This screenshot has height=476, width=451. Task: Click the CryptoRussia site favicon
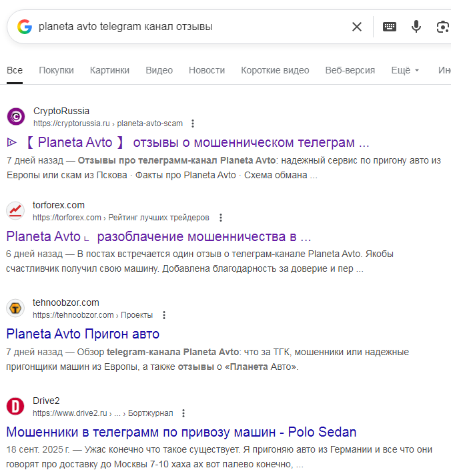coord(16,117)
